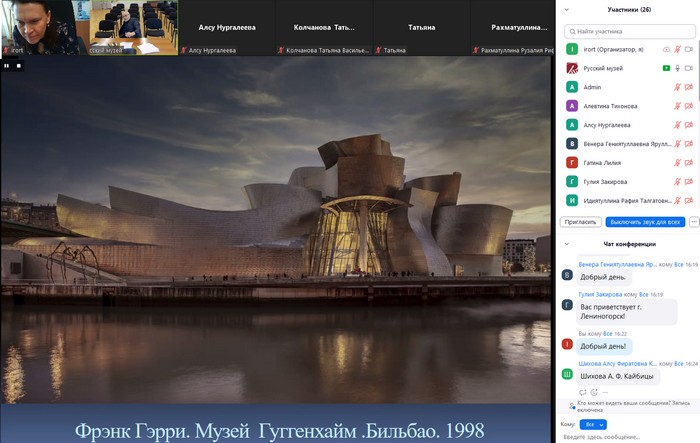Click Алсу Нургалеева's muted microphone icon in list
Screen dimensions: 700x443
click(x=677, y=125)
